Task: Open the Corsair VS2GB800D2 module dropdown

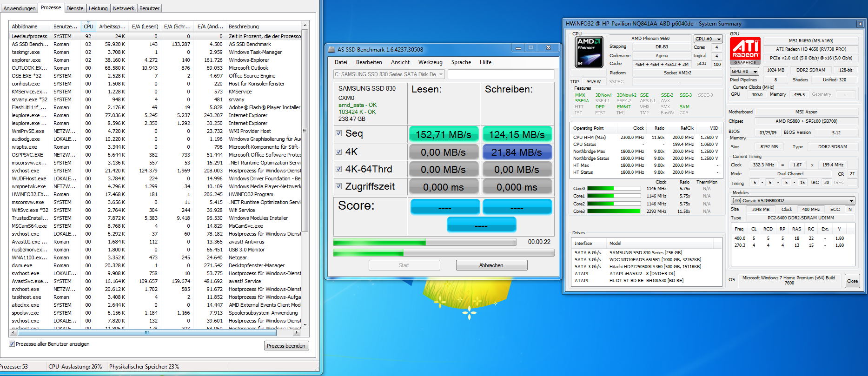Action: point(793,201)
